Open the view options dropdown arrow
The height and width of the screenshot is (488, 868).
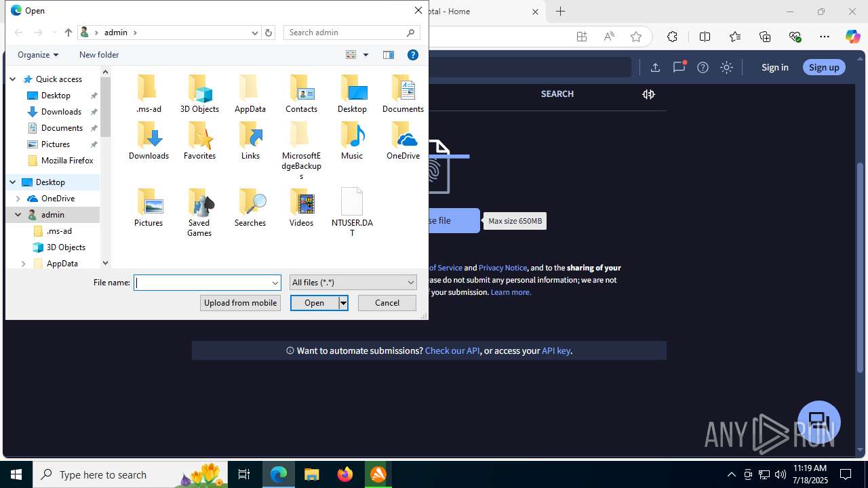tap(366, 55)
